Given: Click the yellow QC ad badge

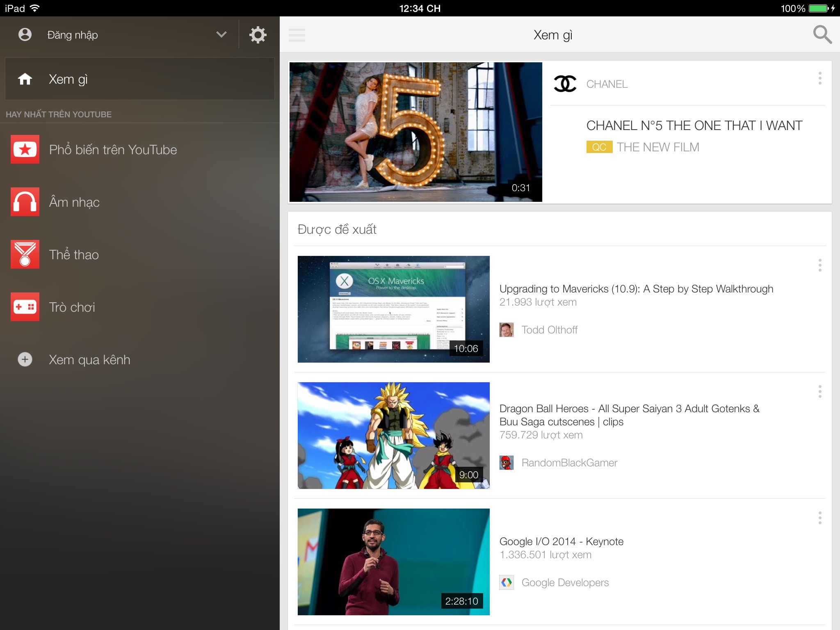Looking at the screenshot, I should (599, 147).
